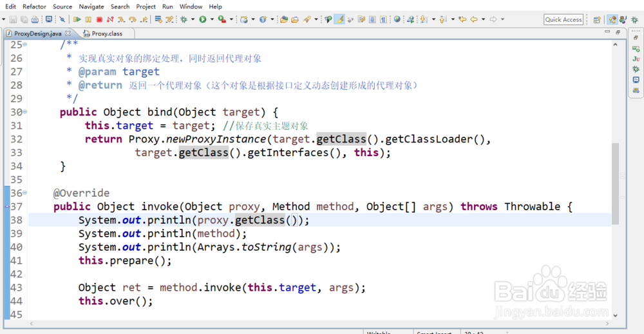The height and width of the screenshot is (334, 644).
Task: Click the Step Return icon
Action: coord(144,19)
